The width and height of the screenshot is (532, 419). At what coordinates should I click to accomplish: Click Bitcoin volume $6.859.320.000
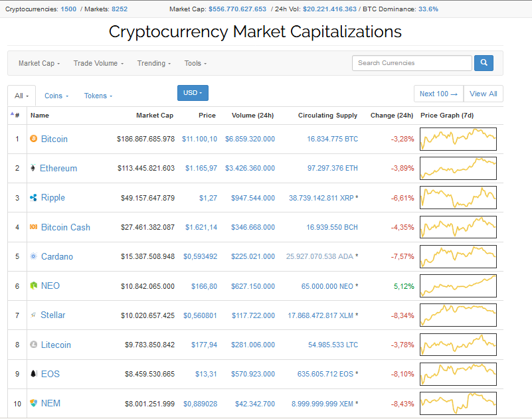click(250, 139)
